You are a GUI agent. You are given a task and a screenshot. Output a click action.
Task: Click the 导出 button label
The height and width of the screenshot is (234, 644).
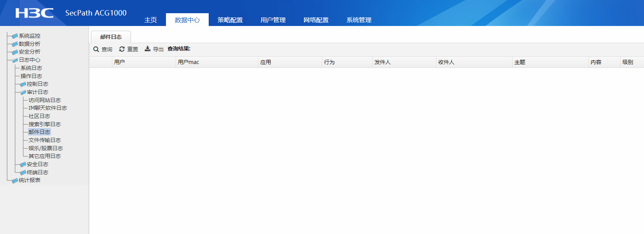pyautogui.click(x=158, y=49)
